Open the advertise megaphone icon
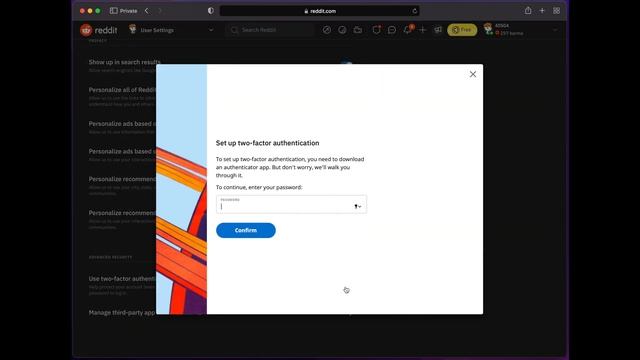 [438, 30]
